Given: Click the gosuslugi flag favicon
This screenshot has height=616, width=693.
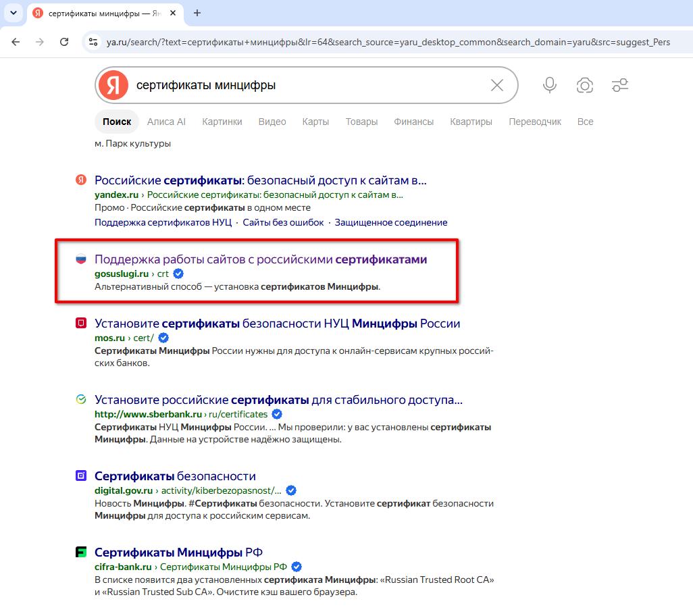Looking at the screenshot, I should point(81,259).
